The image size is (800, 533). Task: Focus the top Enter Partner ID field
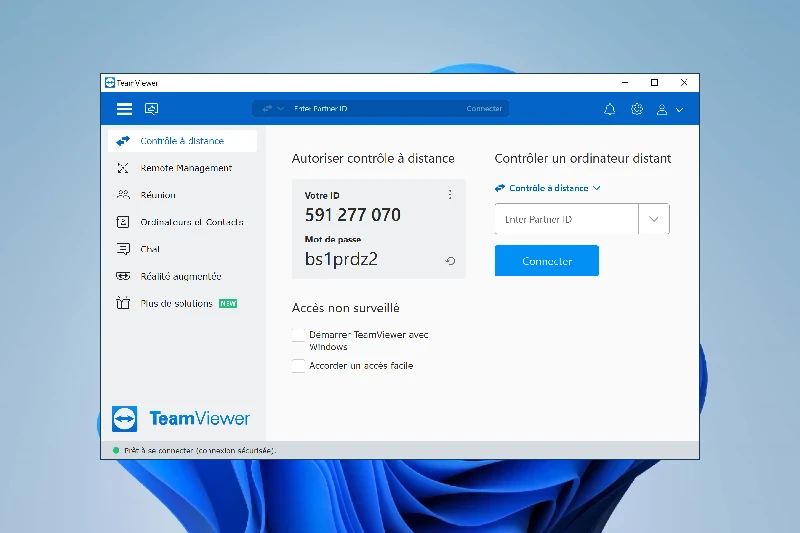tap(375, 109)
